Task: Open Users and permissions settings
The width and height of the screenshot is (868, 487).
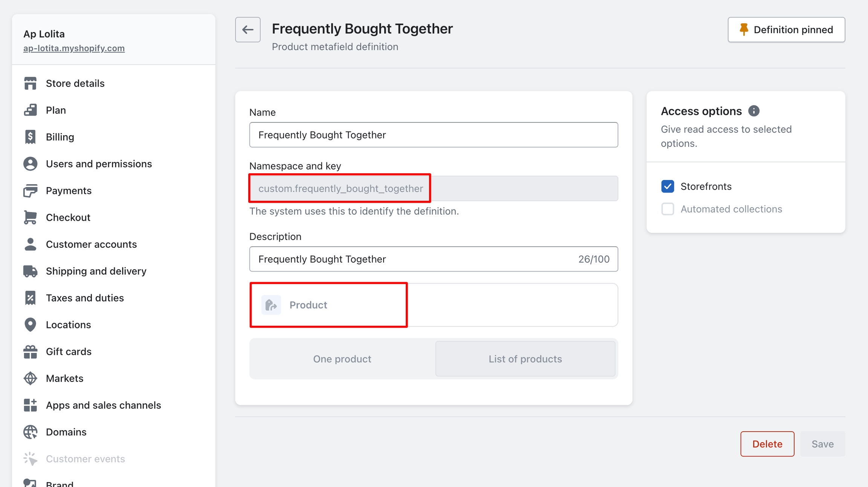Action: click(99, 164)
